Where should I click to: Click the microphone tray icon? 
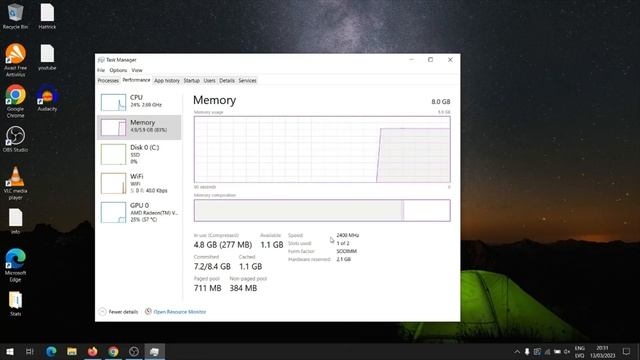pyautogui.click(x=527, y=351)
